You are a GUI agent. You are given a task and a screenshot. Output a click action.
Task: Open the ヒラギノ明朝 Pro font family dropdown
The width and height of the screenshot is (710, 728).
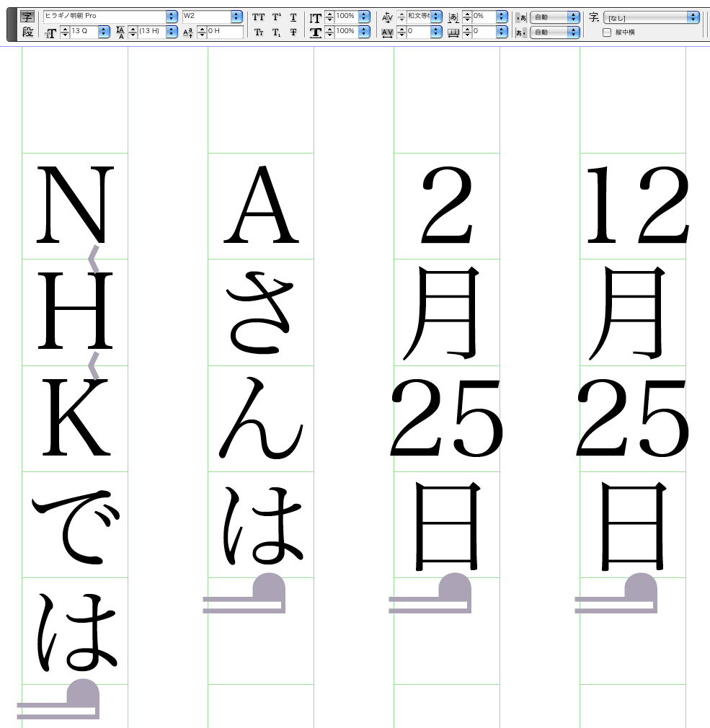coord(172,17)
